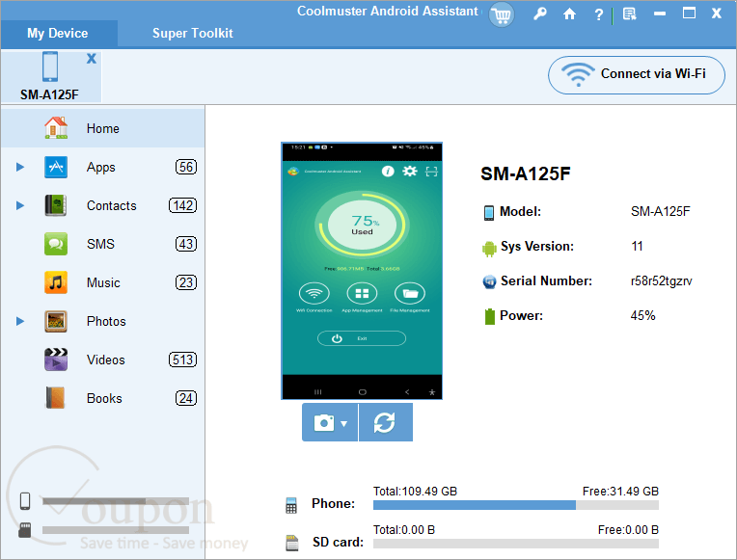Click the Books icon
Image resolution: width=737 pixels, height=560 pixels.
pyautogui.click(x=55, y=398)
